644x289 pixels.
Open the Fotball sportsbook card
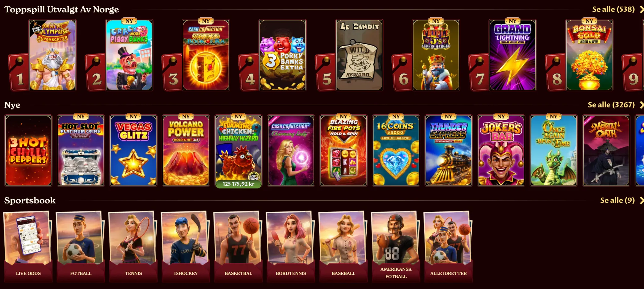(80, 247)
